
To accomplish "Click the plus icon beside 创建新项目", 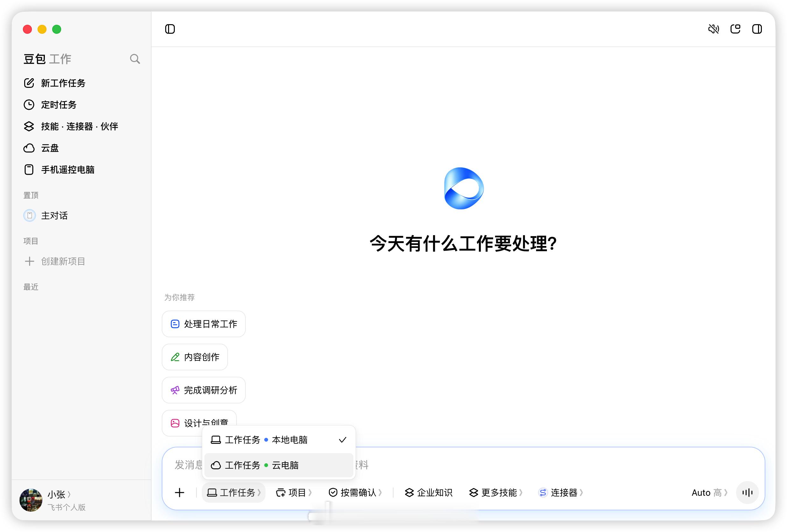I will pos(30,261).
